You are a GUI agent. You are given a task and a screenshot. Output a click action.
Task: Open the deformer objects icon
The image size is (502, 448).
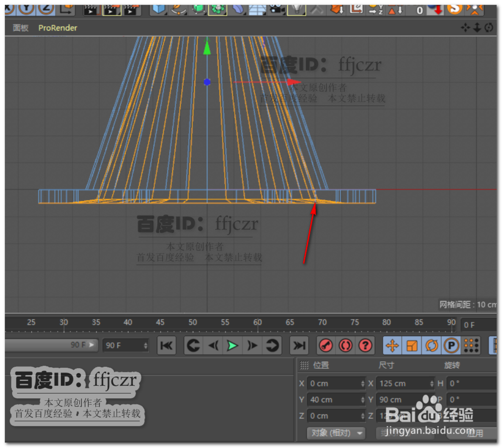coord(238,9)
